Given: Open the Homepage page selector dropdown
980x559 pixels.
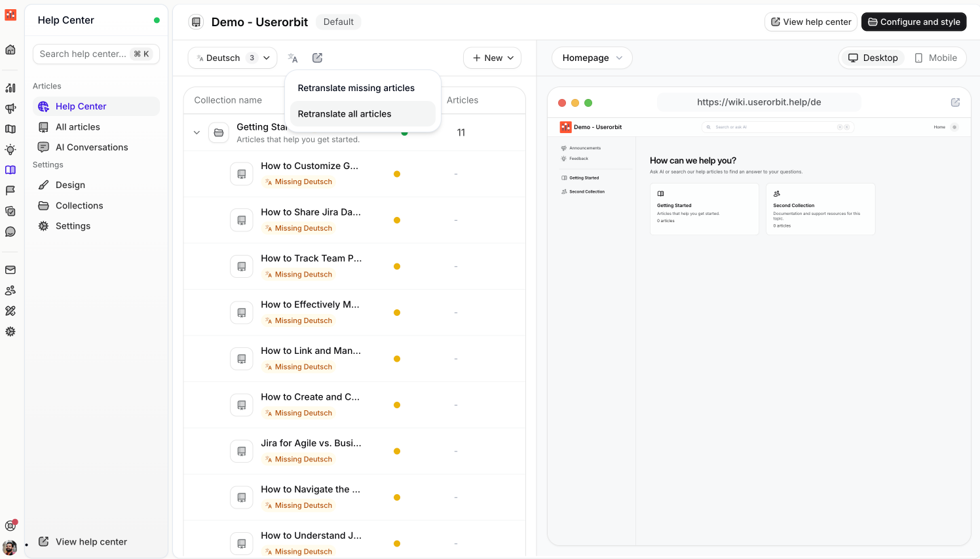Looking at the screenshot, I should coord(592,58).
